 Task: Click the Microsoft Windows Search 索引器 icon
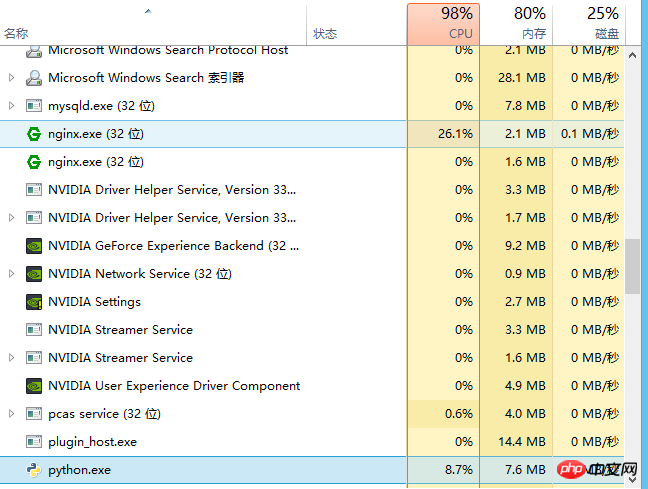pos(33,77)
